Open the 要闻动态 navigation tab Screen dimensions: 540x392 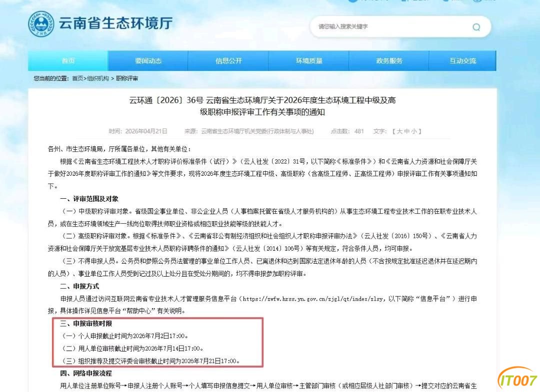pyautogui.click(x=148, y=61)
